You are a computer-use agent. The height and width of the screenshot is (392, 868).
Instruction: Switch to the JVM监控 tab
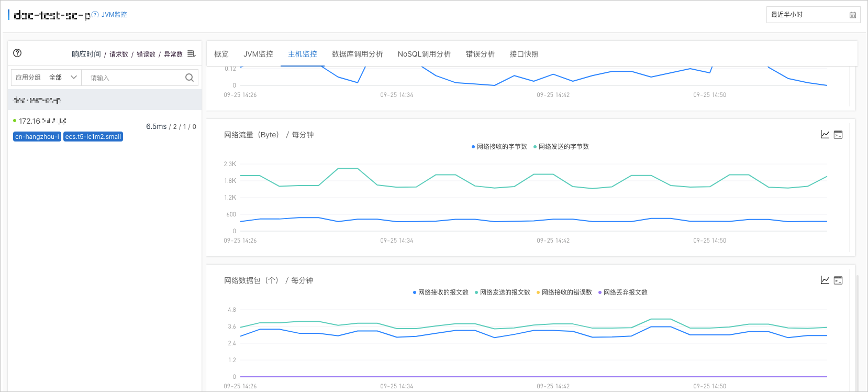tap(258, 54)
